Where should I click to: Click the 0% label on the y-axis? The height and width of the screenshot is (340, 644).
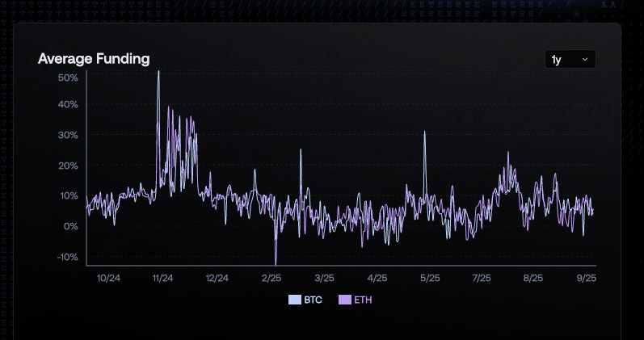point(70,227)
